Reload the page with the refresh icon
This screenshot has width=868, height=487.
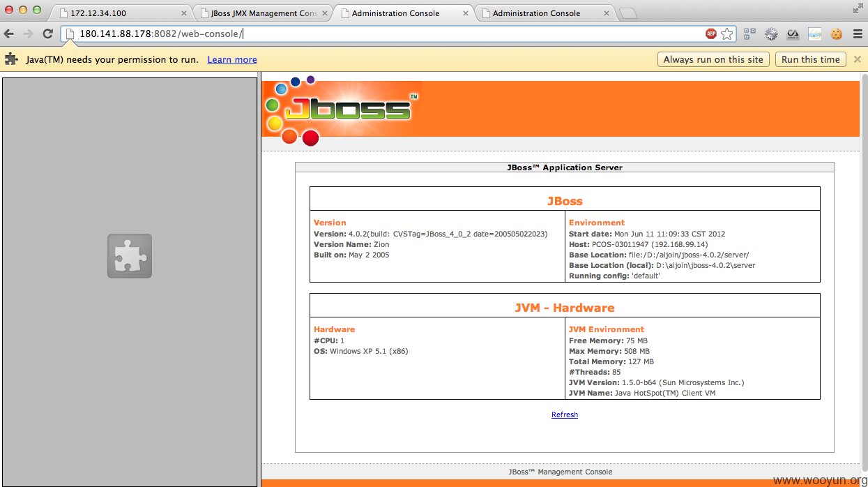(48, 33)
